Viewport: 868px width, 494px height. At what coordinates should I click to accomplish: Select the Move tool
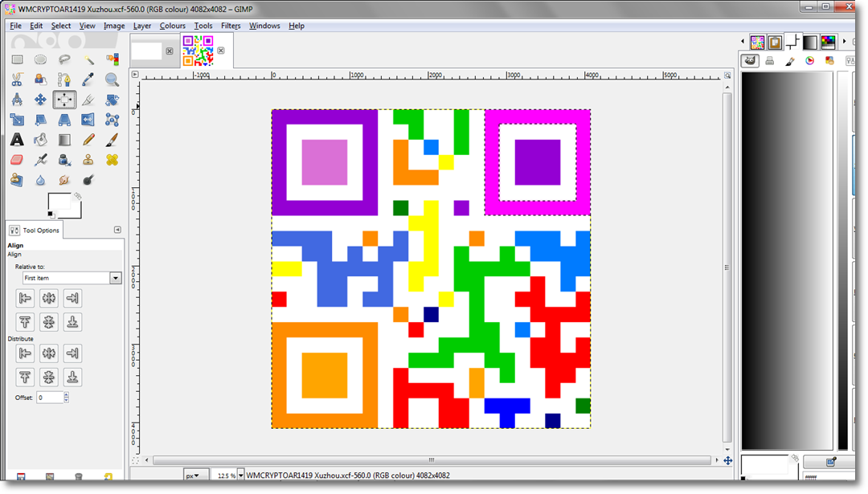click(x=40, y=100)
